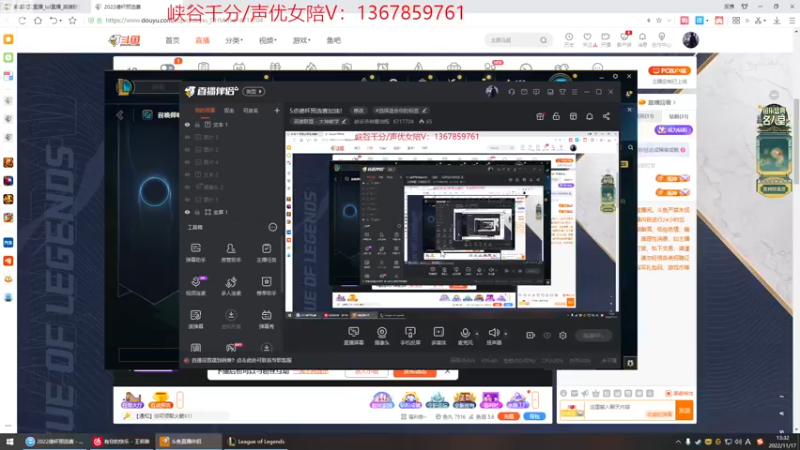Switch to the 双击 scene tab

[x=229, y=110]
